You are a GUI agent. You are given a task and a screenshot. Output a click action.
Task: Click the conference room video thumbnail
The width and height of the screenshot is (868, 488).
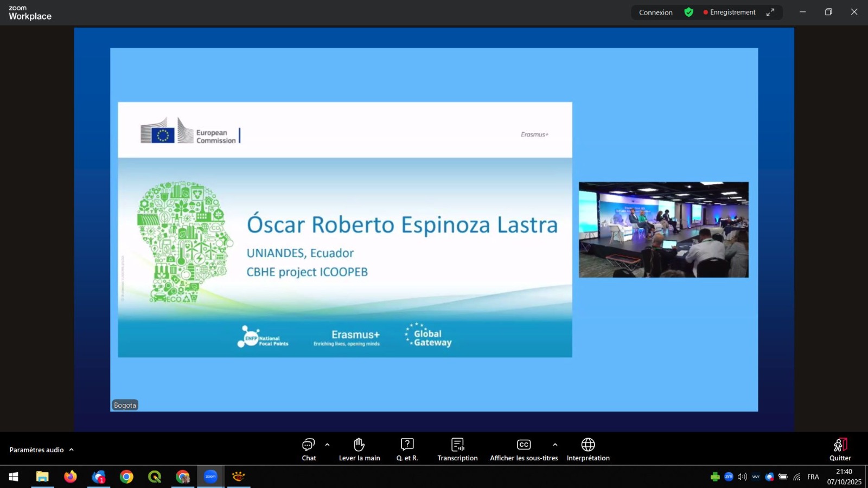663,229
